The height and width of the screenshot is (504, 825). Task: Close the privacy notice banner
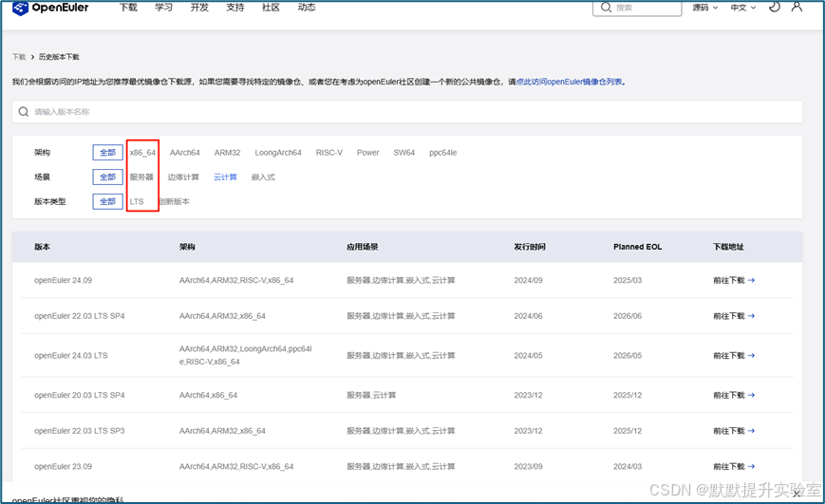[x=797, y=493]
